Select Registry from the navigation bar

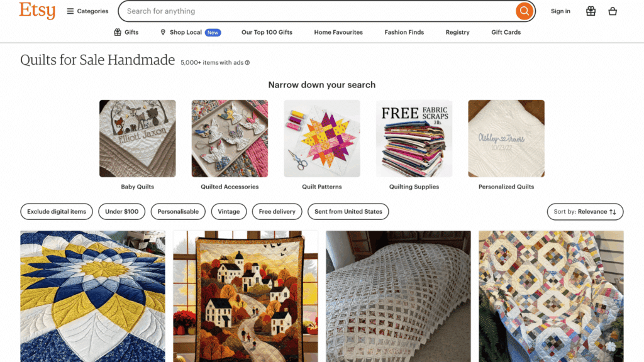tap(457, 32)
